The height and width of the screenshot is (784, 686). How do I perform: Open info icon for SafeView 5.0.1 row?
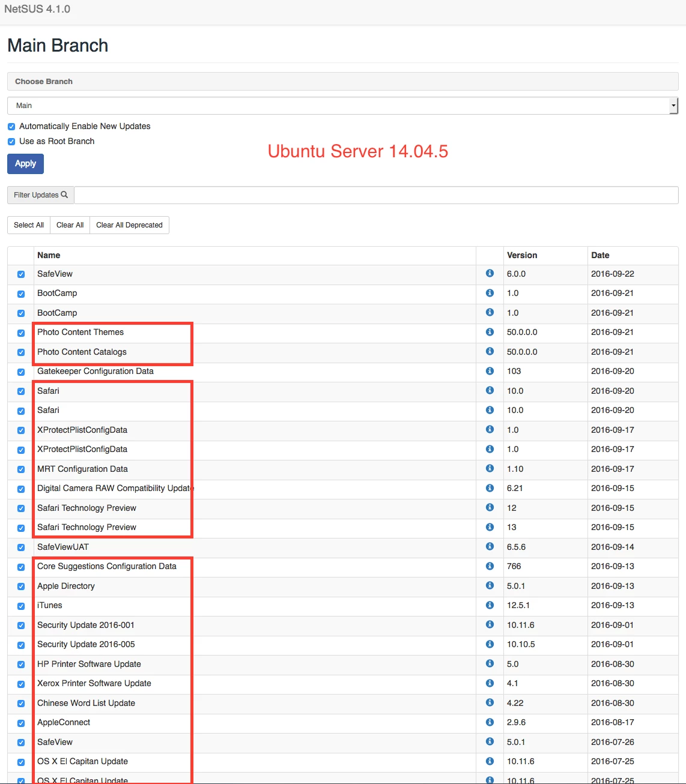[490, 741]
